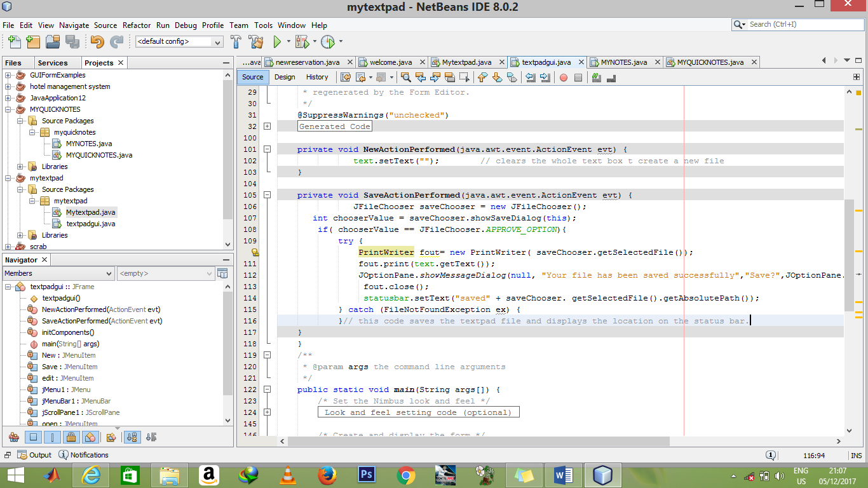Open VLC media player from the taskbar
The width and height of the screenshot is (868, 488).
288,475
